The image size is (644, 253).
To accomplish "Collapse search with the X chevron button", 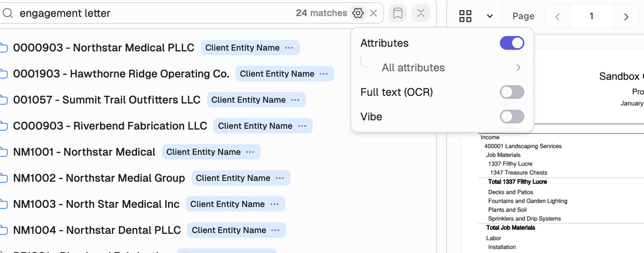I will (x=421, y=13).
